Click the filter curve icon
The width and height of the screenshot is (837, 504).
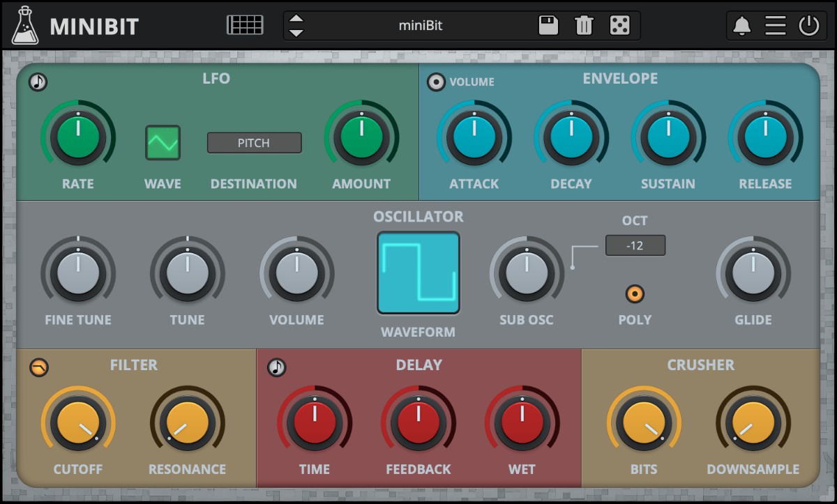pyautogui.click(x=40, y=368)
